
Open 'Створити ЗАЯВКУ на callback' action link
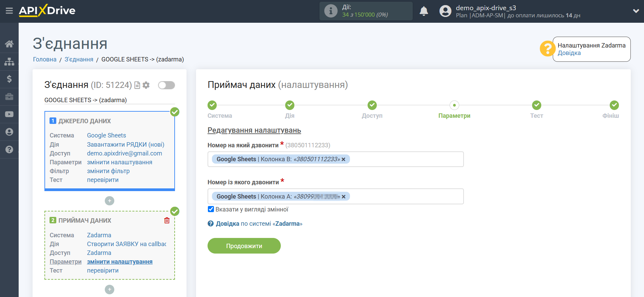pyautogui.click(x=127, y=244)
